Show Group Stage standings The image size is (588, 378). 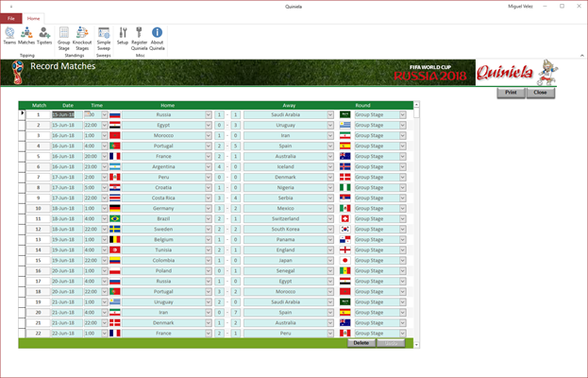click(x=64, y=39)
